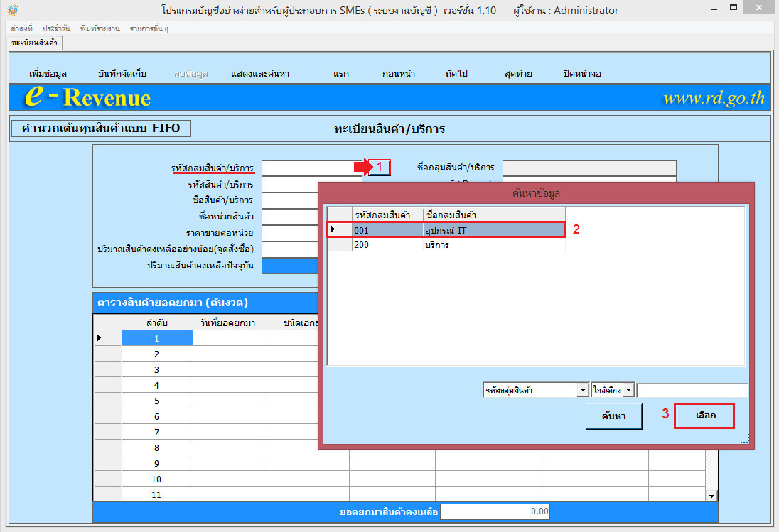Open the ประจำวัน menu
The height and width of the screenshot is (532, 779).
pyautogui.click(x=56, y=29)
